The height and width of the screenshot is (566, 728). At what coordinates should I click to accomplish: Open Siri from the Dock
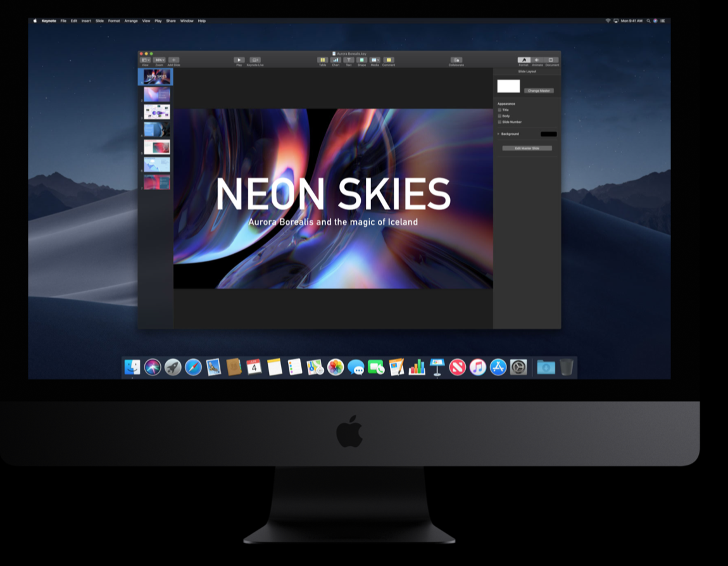click(x=153, y=367)
